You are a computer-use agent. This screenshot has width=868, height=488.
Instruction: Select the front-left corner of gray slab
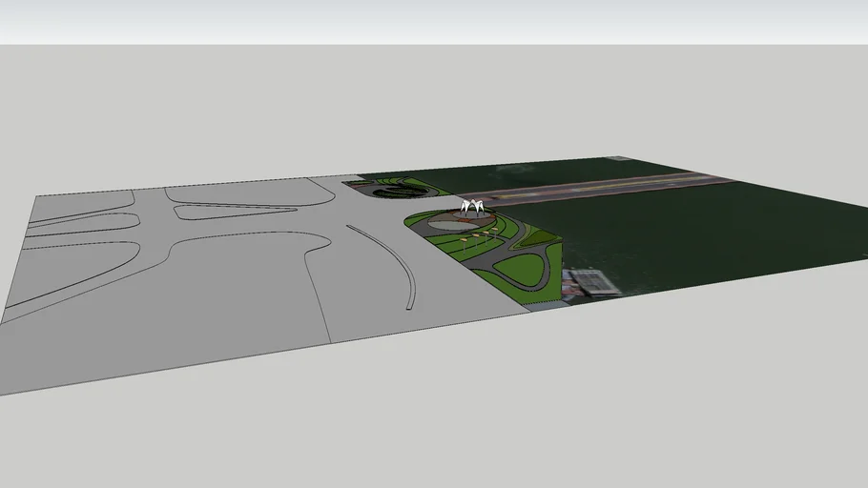coord(6,391)
